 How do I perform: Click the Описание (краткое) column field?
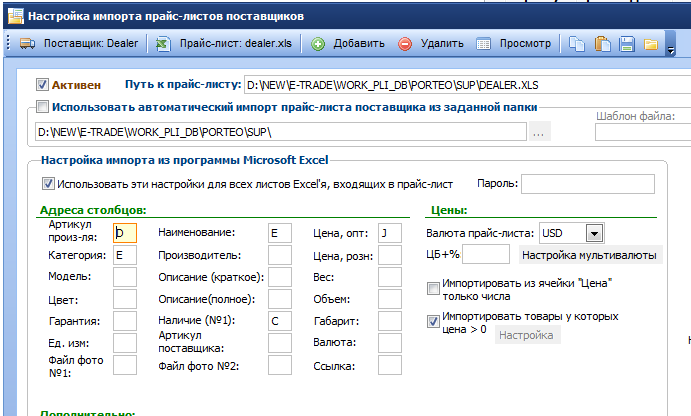point(280,277)
